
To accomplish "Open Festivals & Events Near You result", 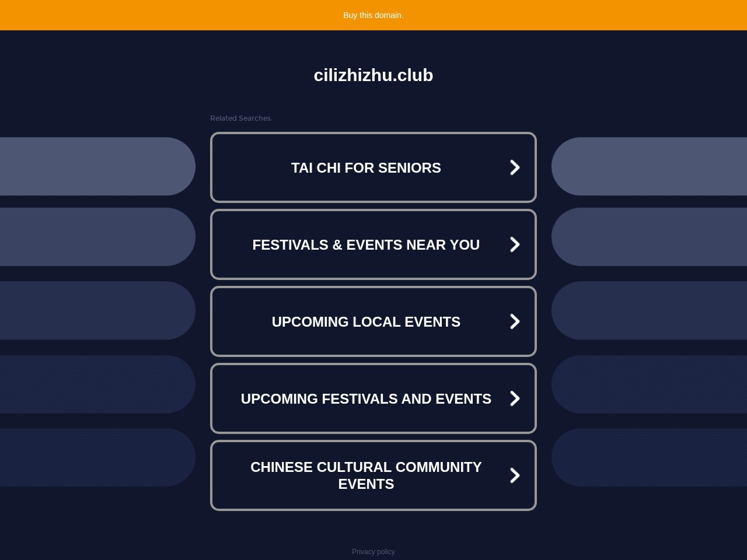I will click(x=366, y=245).
